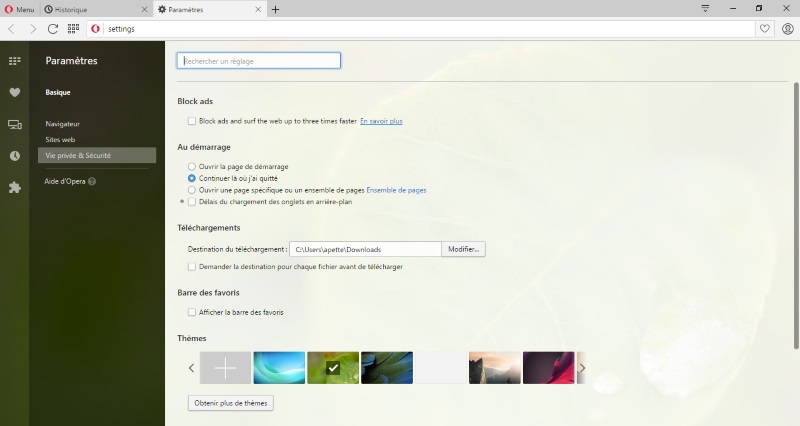Close the Paramètres tab

pyautogui.click(x=258, y=9)
